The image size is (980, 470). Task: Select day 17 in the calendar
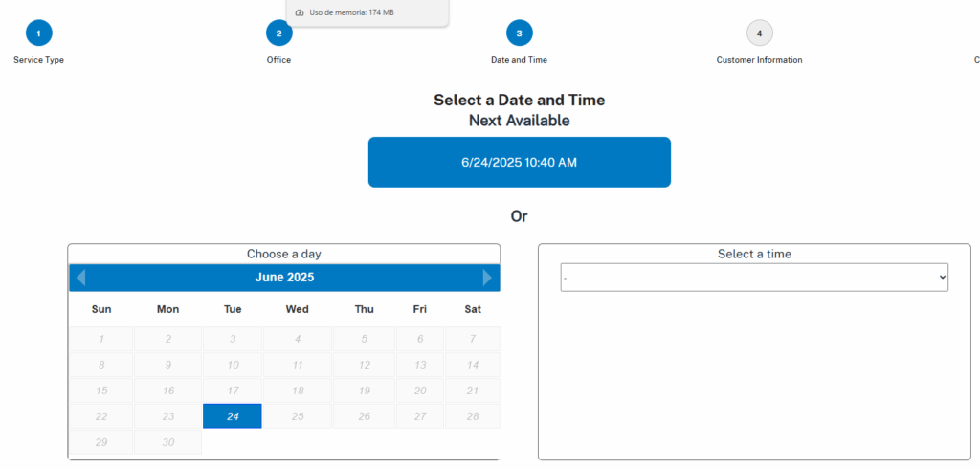233,391
